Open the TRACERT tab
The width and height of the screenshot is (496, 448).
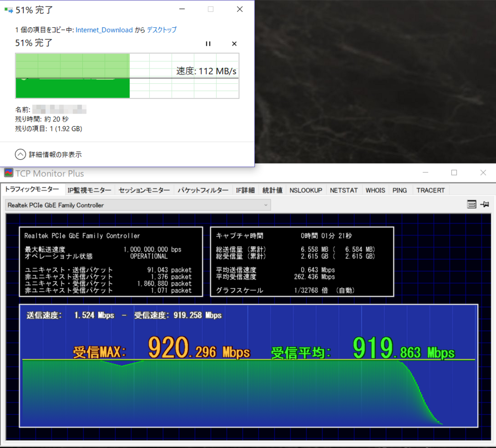[430, 190]
